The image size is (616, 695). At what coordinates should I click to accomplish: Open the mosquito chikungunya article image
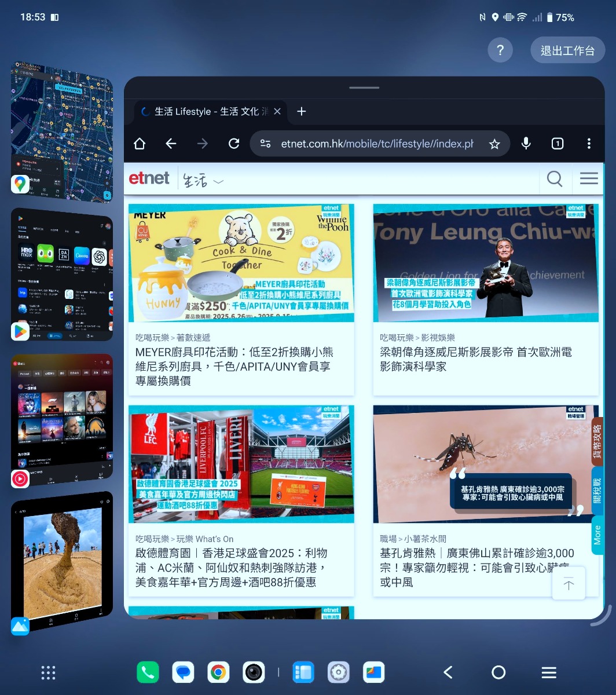click(486, 464)
